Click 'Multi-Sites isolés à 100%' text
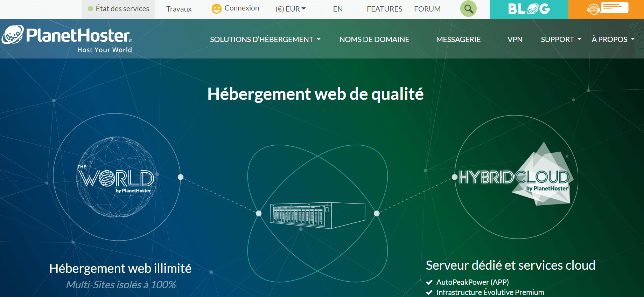The image size is (644, 297). [121, 285]
